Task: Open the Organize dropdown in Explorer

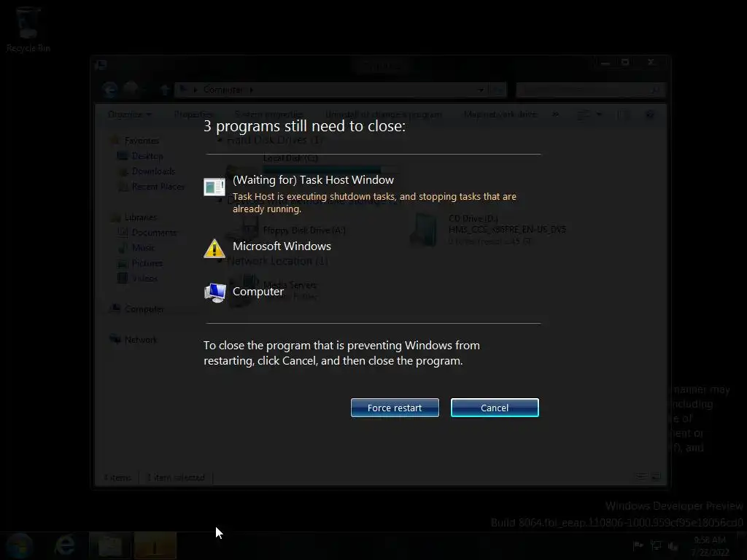Action: click(x=129, y=114)
